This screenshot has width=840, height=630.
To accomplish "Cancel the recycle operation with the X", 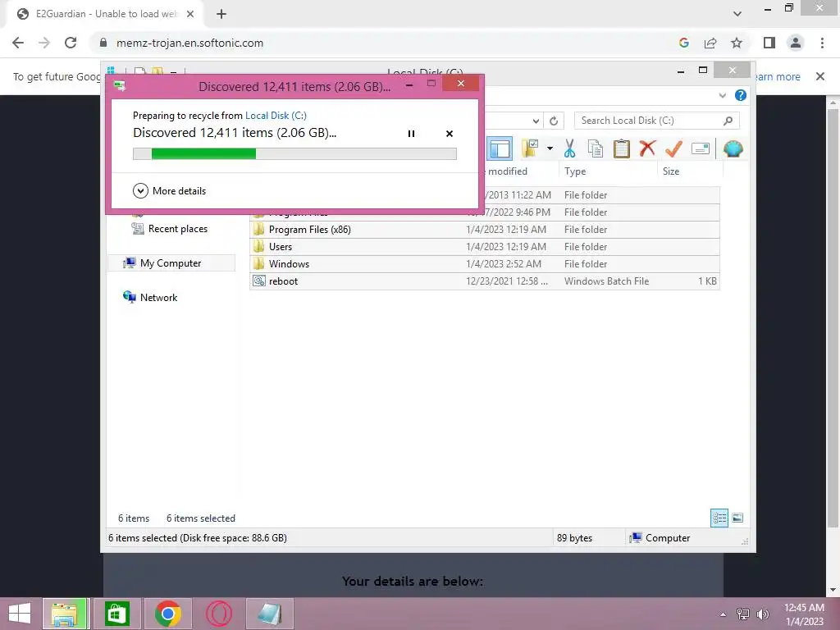I will tap(450, 134).
